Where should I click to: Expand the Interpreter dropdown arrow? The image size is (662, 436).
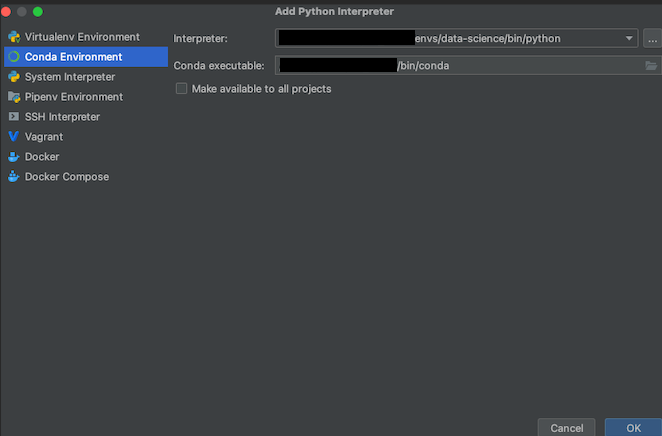click(629, 38)
